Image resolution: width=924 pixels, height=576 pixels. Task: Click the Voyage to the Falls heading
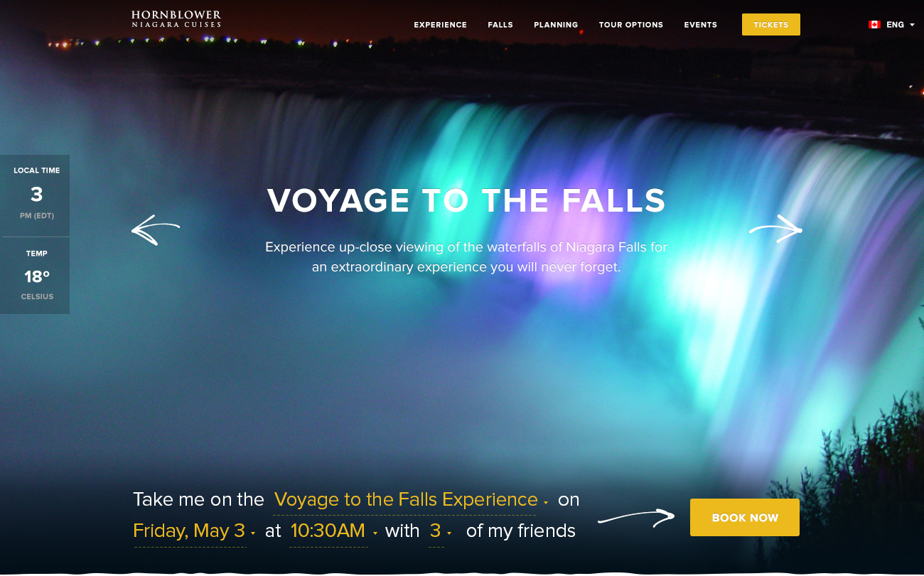[x=466, y=200]
